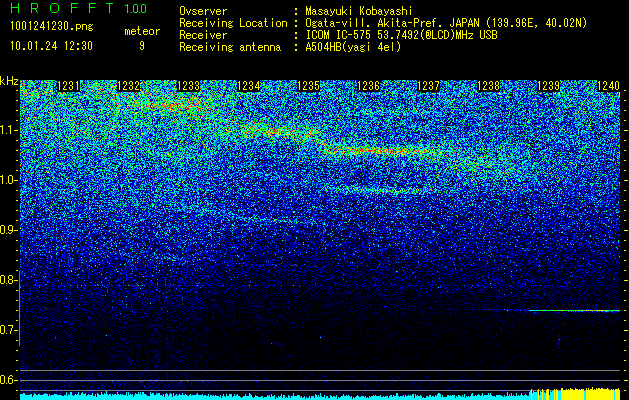
Task: Click the meteor count value 9
Action: click(142, 46)
